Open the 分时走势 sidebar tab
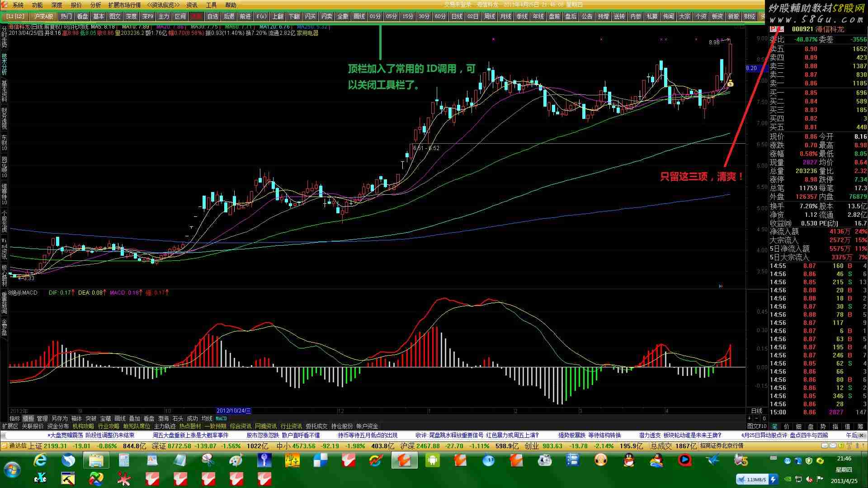Viewport: 868px width, 488px height. pyautogui.click(x=4, y=37)
